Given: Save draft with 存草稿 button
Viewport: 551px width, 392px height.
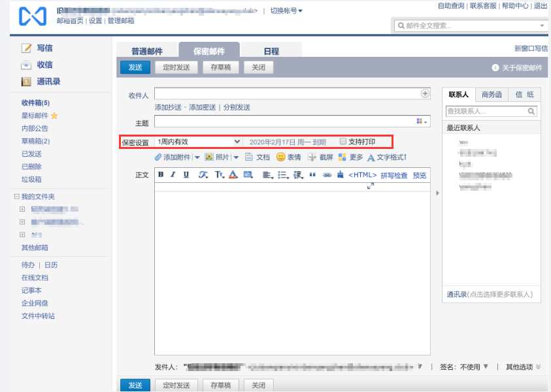Looking at the screenshot, I should click(220, 67).
